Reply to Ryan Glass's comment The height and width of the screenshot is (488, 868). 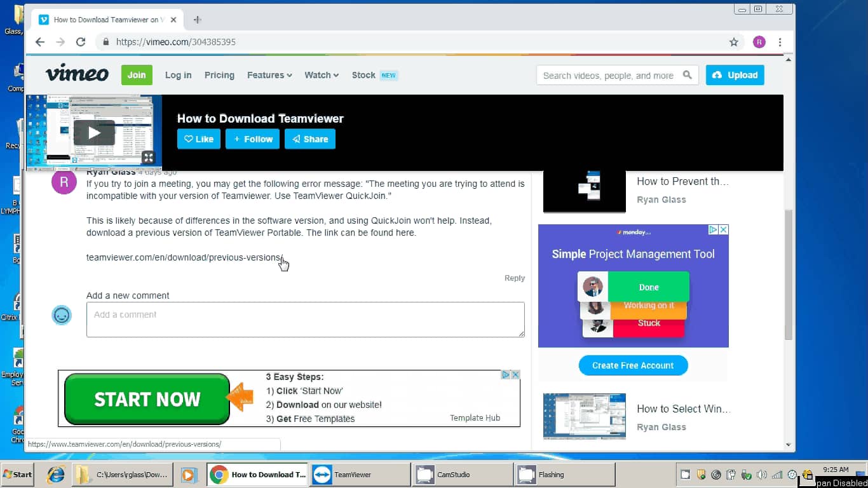[x=515, y=278]
